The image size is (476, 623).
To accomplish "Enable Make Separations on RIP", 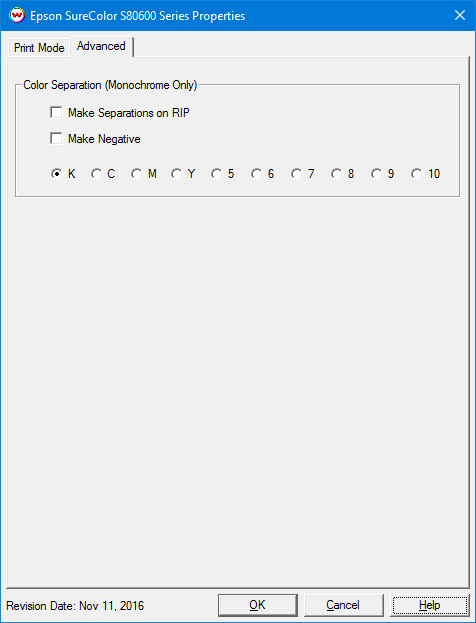I will tap(56, 113).
